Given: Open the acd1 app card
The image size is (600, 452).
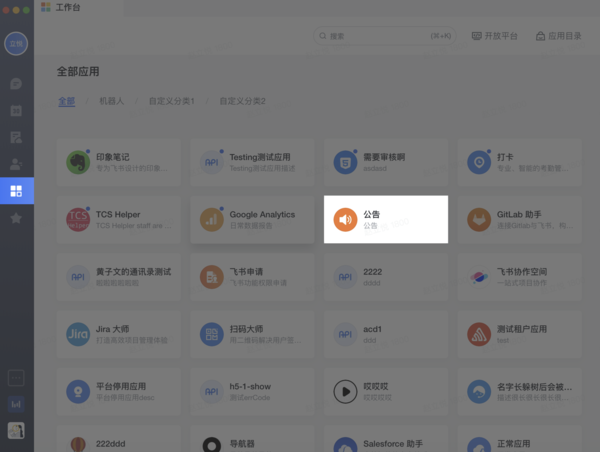Looking at the screenshot, I should [386, 334].
